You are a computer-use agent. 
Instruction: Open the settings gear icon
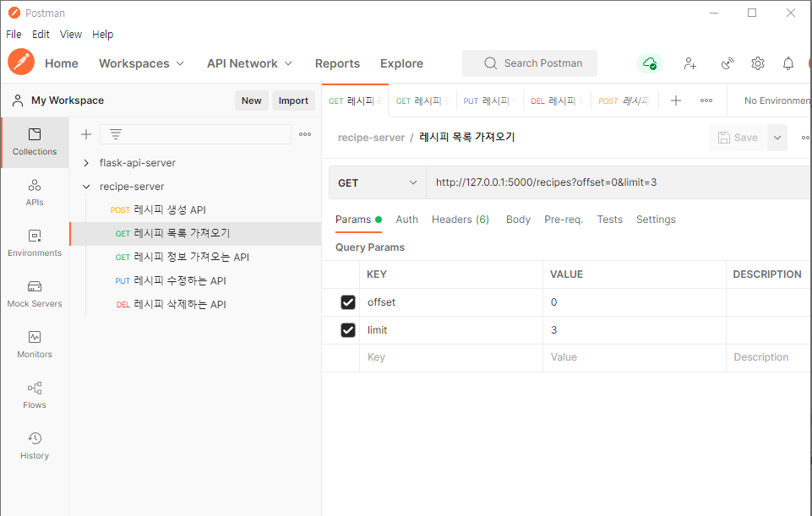(758, 63)
